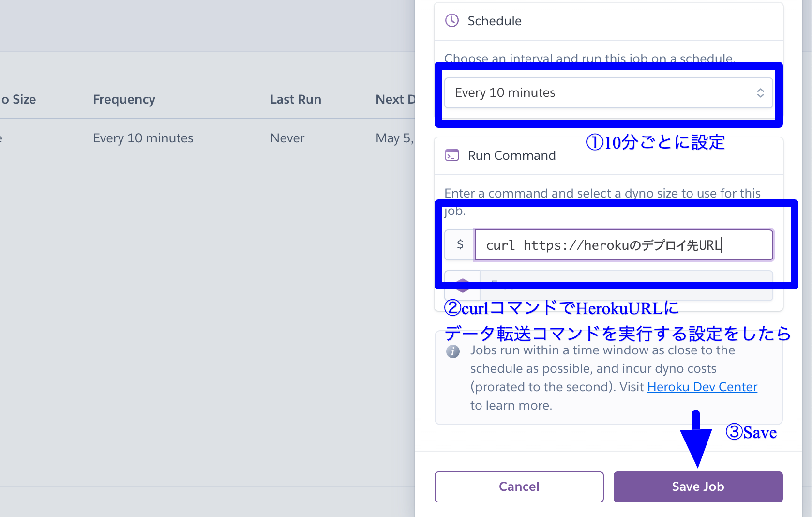Click the dollar sign prompt beside the command field
The image size is (812, 517).
[x=459, y=245]
